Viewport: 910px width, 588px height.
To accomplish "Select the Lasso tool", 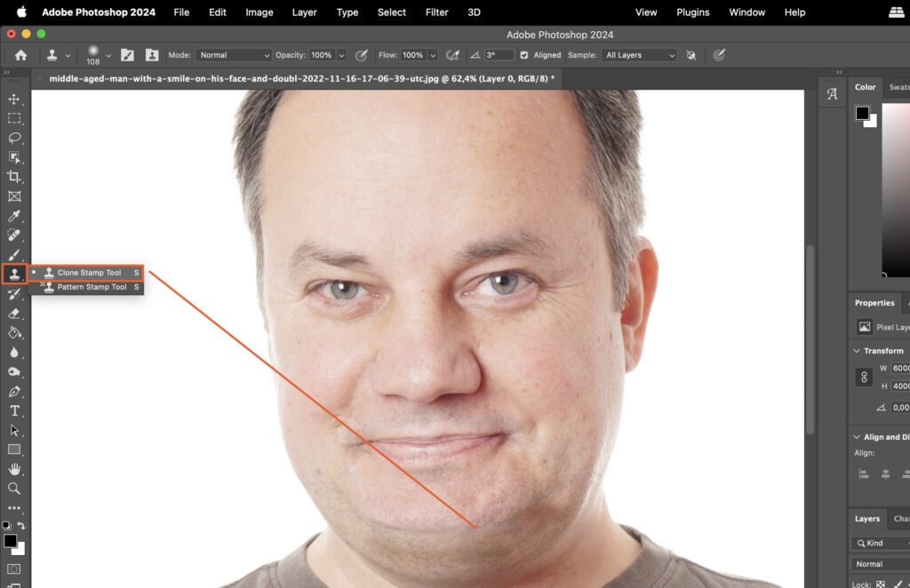I will [x=14, y=138].
